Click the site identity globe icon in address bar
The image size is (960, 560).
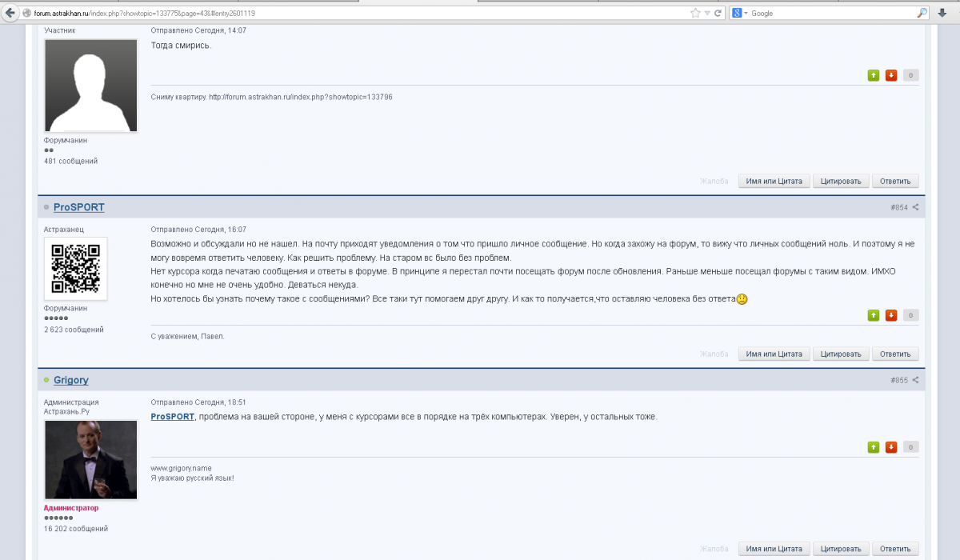click(x=27, y=14)
